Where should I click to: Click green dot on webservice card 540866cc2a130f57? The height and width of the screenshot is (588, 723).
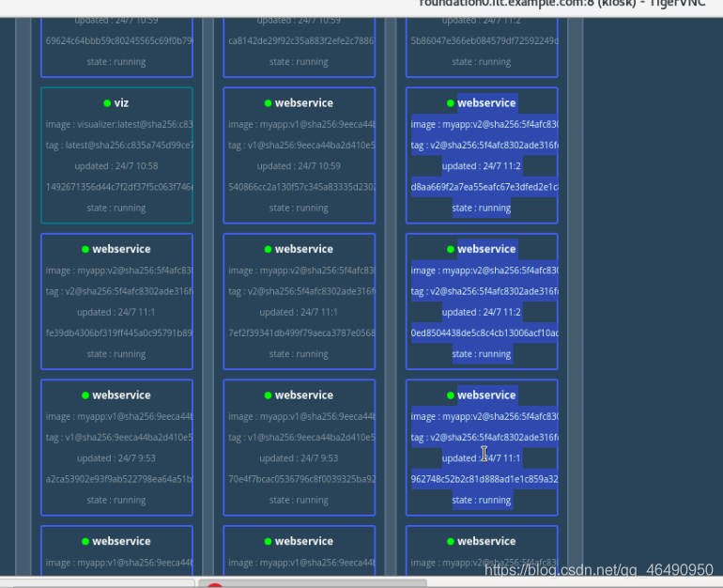(268, 103)
